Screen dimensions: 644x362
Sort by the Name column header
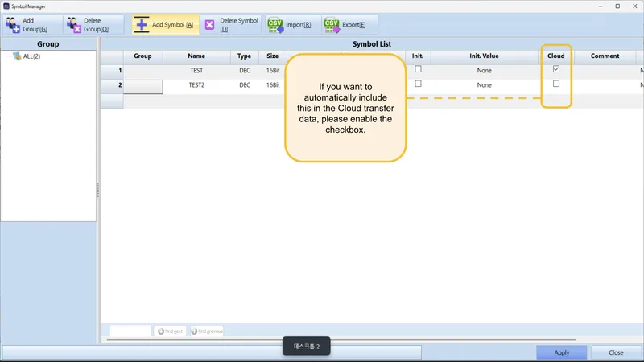[196, 56]
